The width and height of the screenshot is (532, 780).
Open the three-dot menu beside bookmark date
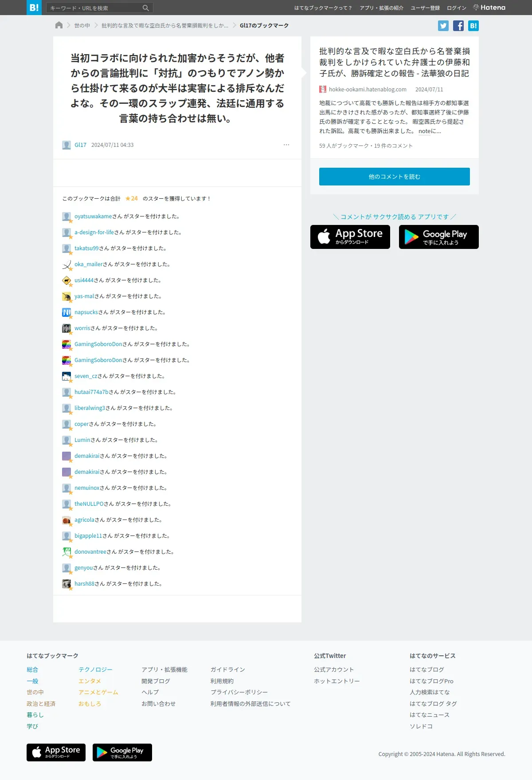[286, 145]
